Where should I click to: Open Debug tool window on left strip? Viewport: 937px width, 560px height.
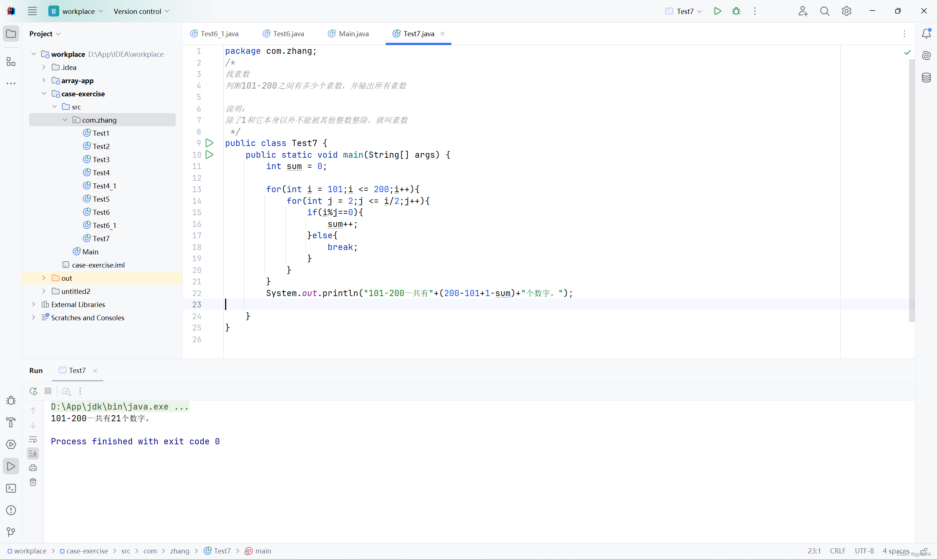(x=11, y=400)
